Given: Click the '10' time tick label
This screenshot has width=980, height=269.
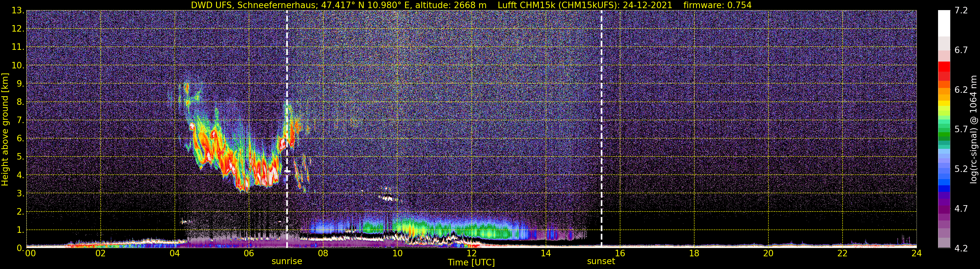Looking at the screenshot, I should [397, 253].
